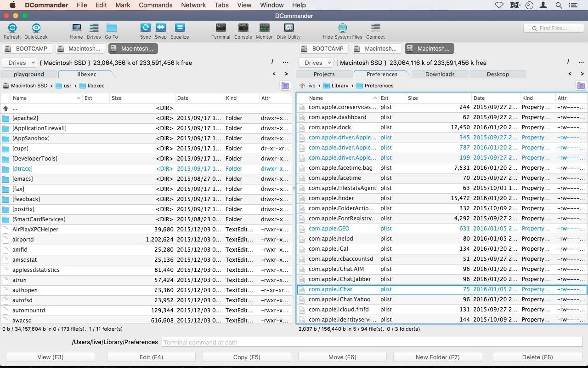
Task: Open the Mark menu
Action: click(123, 5)
